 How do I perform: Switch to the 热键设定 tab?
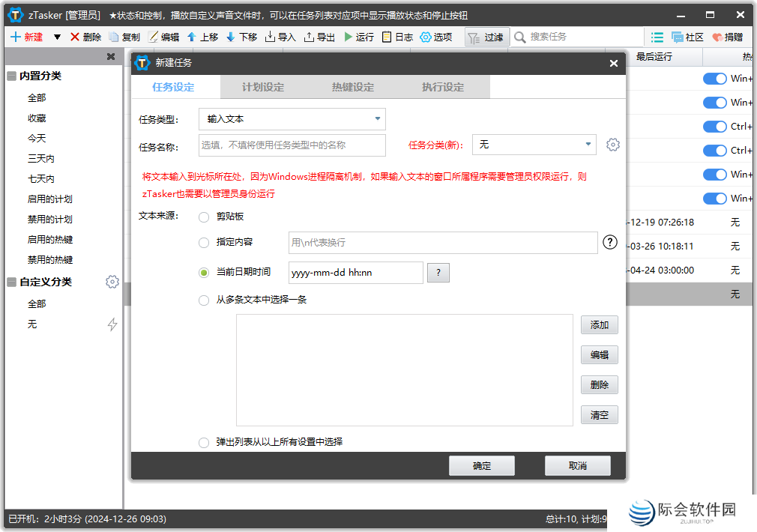(352, 87)
